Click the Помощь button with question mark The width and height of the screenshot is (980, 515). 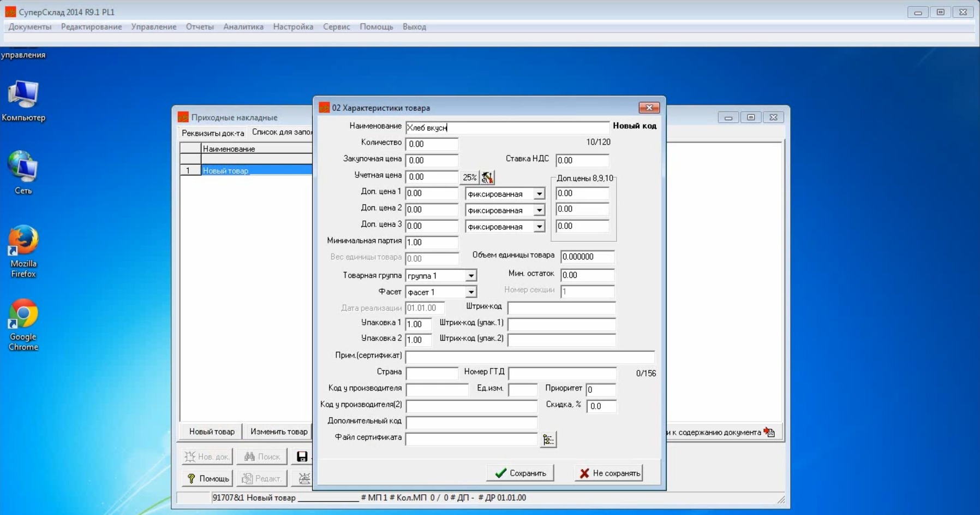[207, 478]
